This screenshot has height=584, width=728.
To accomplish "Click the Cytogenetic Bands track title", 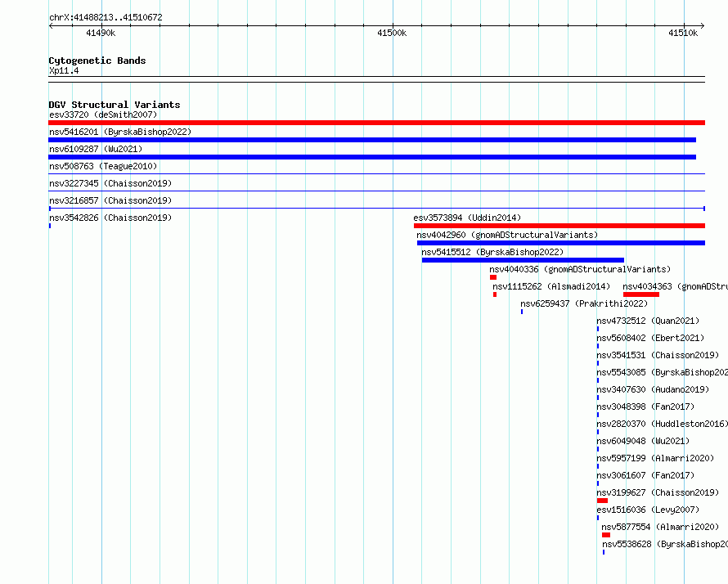I will (x=97, y=61).
